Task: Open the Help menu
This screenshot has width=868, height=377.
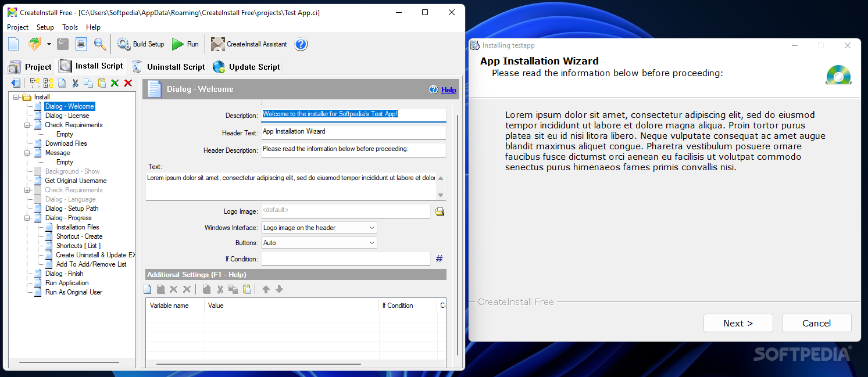Action: point(94,27)
